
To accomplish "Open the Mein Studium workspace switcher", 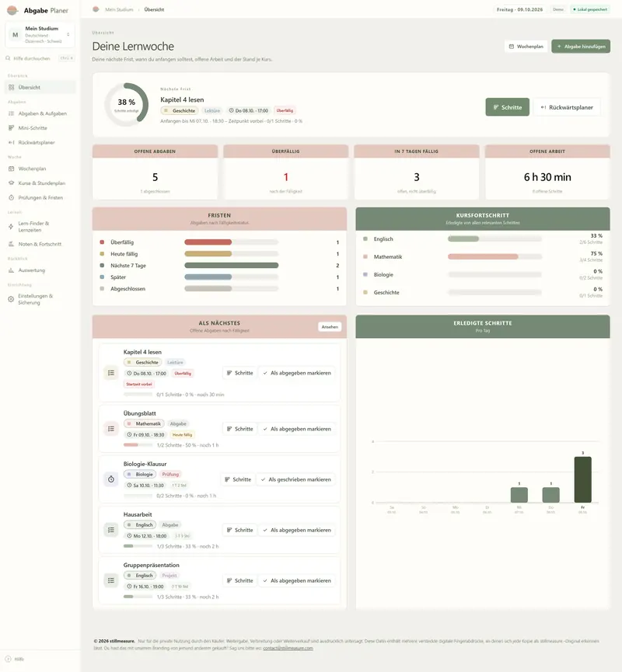I will [40, 35].
